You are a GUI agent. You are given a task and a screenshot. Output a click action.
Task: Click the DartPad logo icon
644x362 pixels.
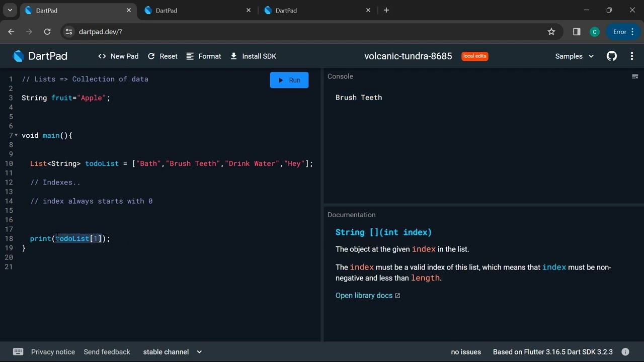(x=19, y=56)
